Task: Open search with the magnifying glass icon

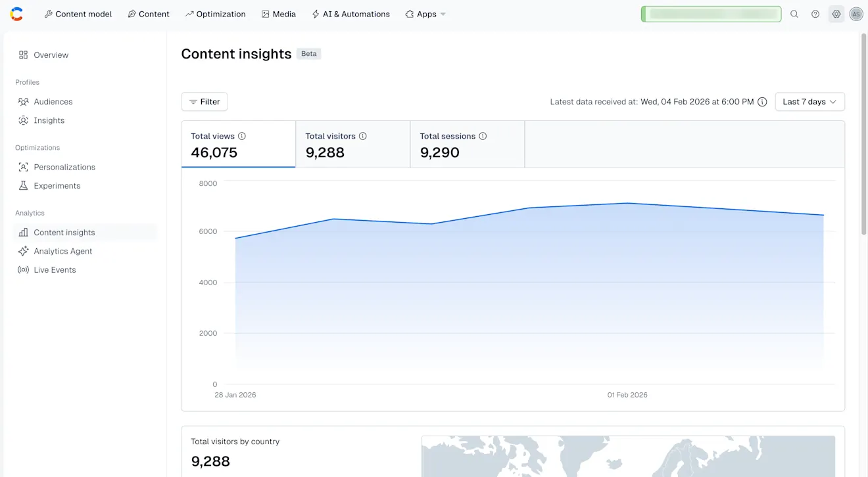Action: point(794,14)
